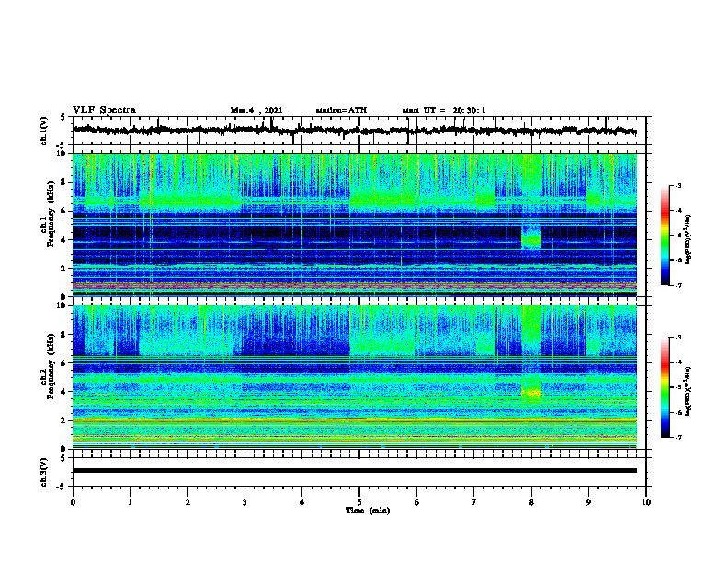Viewport: 728px width, 563px height.
Task: Click the ch.2 spectrogram "4" kHz tick label
Action: 64,392
